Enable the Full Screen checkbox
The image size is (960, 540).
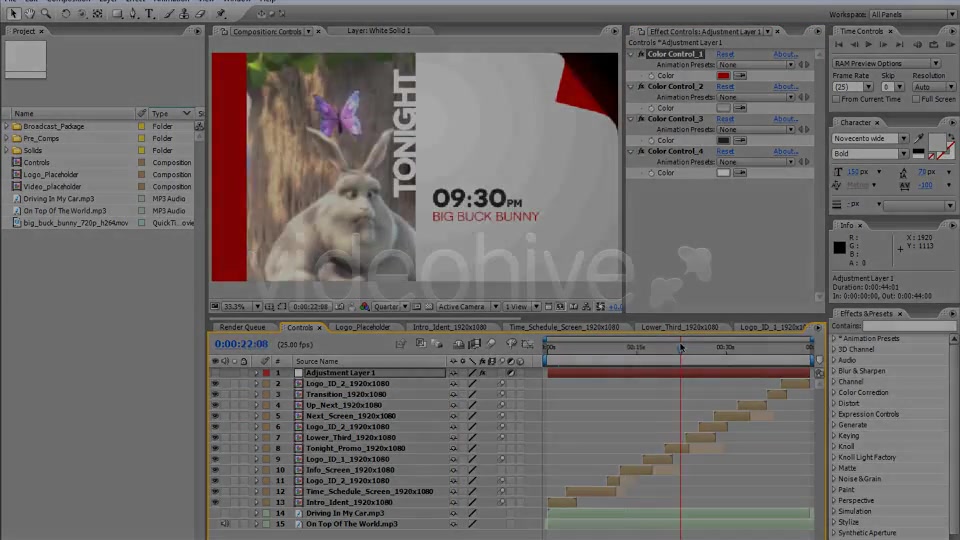[916, 99]
